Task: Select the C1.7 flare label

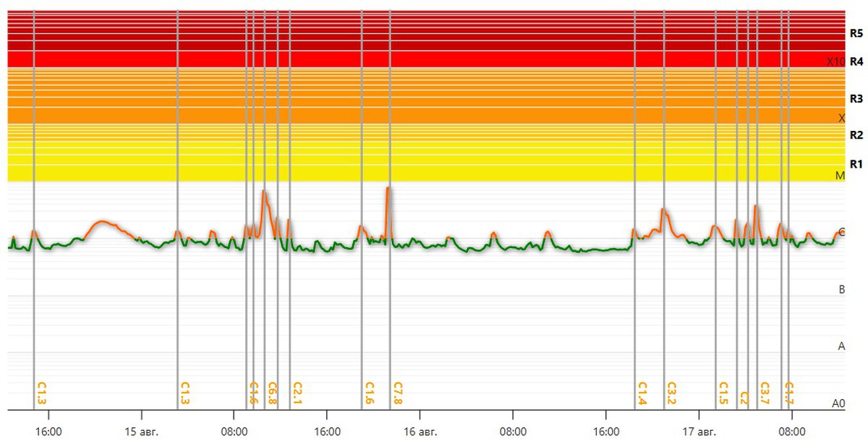Action: coord(789,393)
